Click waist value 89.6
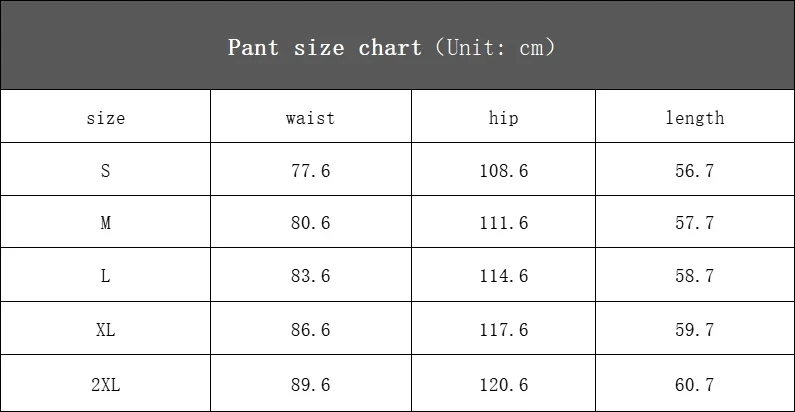Viewport: 795px width, 412px height. 310,384
